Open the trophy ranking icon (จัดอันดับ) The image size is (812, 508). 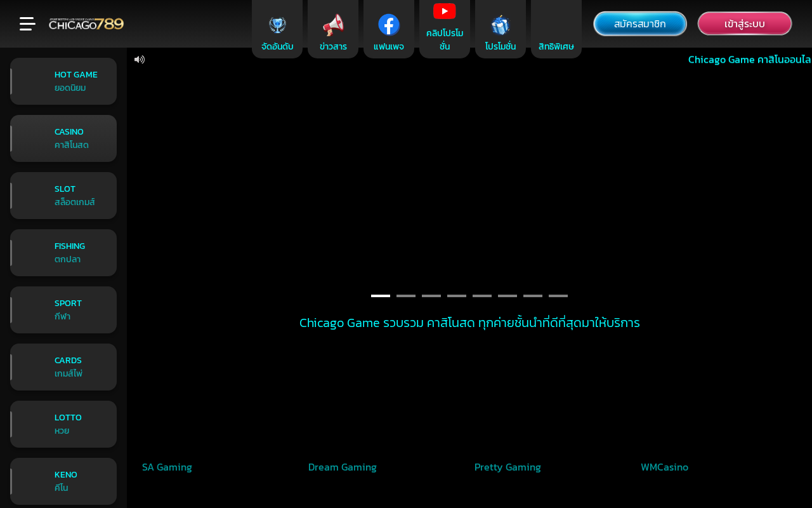tap(277, 29)
